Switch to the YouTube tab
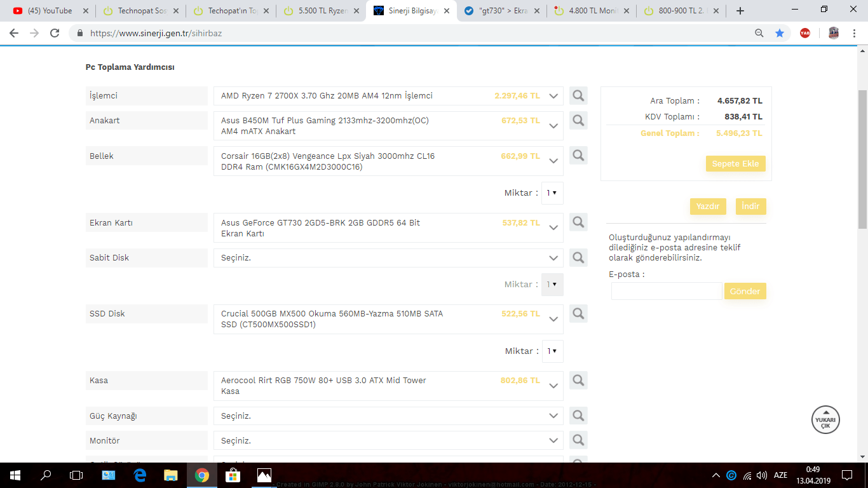Screen dimensions: 868x488 point(51,11)
